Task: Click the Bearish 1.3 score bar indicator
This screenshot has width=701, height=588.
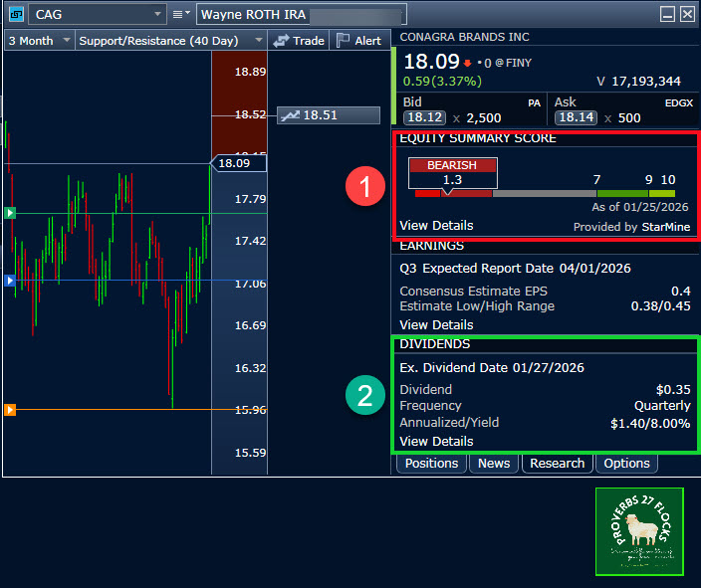Action: click(452, 172)
